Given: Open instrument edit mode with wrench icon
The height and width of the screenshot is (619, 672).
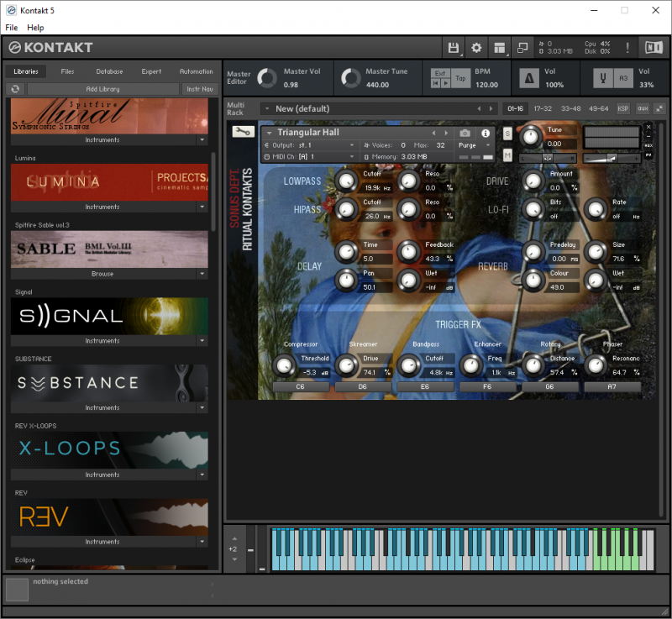Looking at the screenshot, I should pos(243,132).
